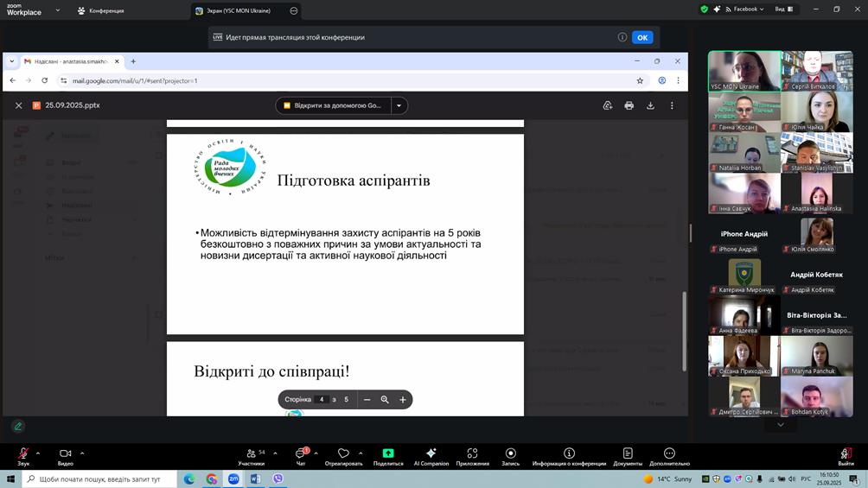The height and width of the screenshot is (488, 868).
Task: Expand video options arrow beside Видео
Action: click(x=82, y=453)
